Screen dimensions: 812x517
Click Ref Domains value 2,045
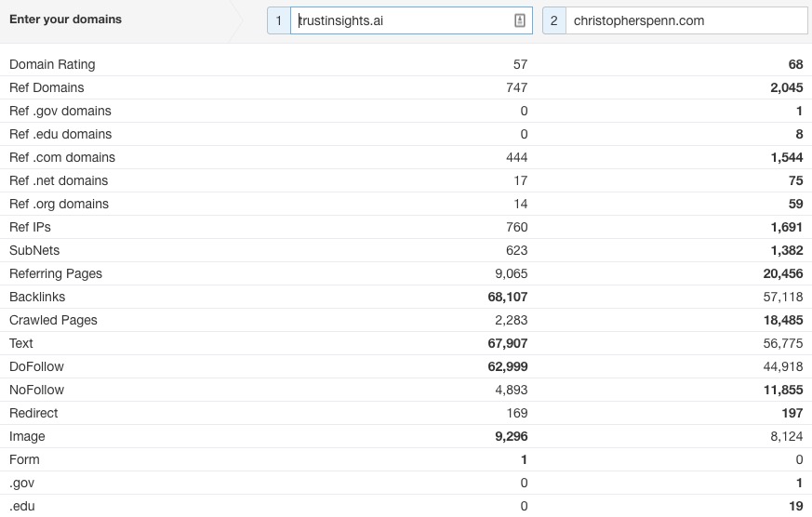pyautogui.click(x=787, y=87)
